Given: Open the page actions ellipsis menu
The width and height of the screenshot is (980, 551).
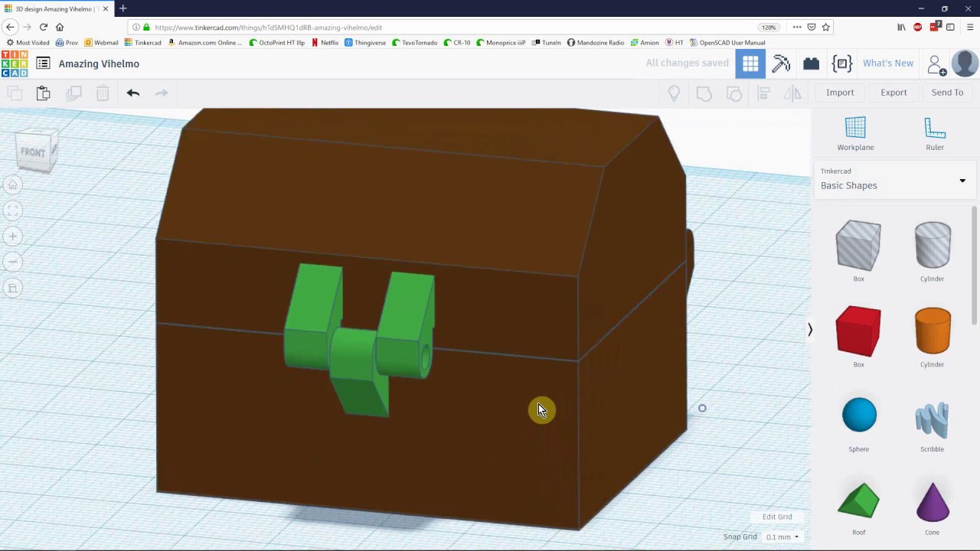Looking at the screenshot, I should 797,27.
